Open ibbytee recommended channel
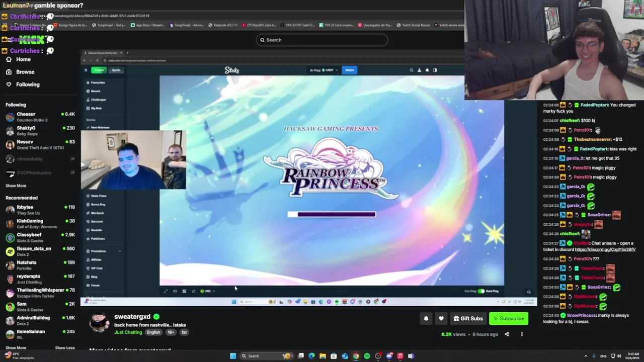The height and width of the screenshot is (362, 644). coord(40,209)
